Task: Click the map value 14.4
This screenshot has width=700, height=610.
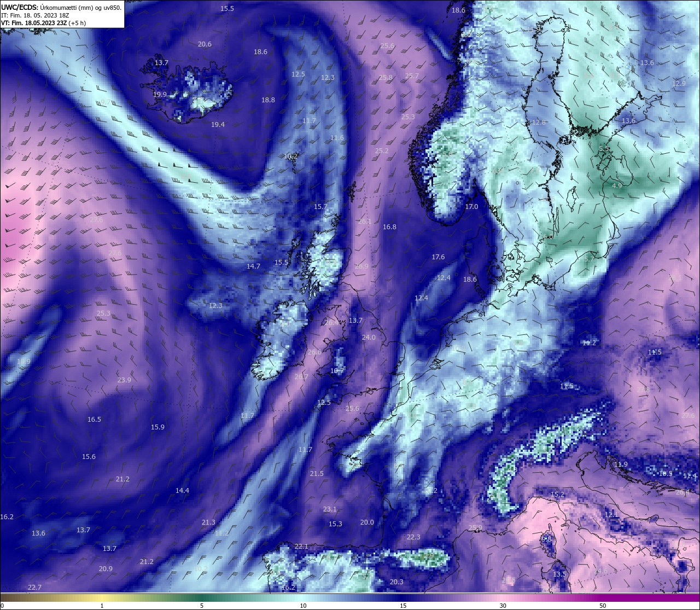Action: pos(182,491)
